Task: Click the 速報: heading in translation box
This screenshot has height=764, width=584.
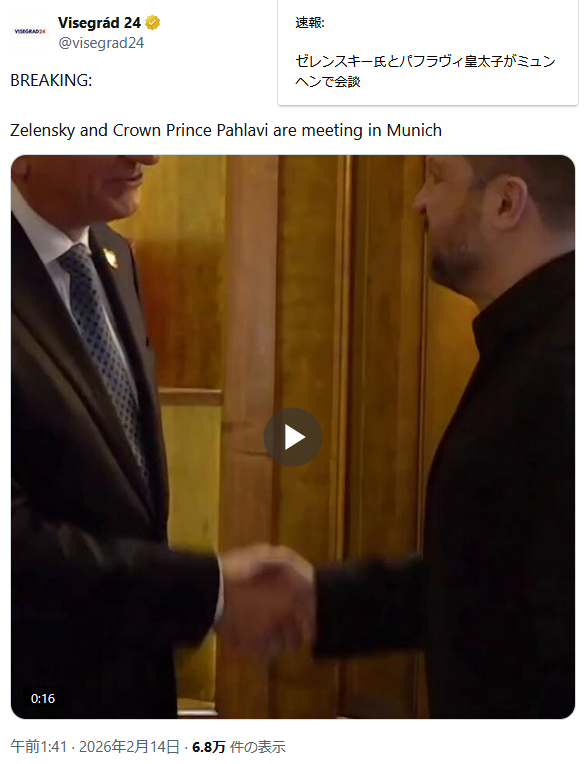Action: pos(310,23)
